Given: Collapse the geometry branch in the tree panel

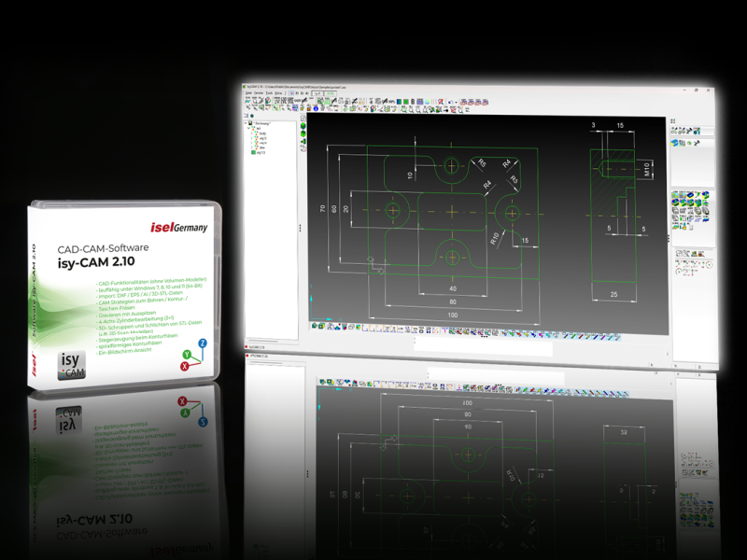Looking at the screenshot, I should (x=248, y=128).
